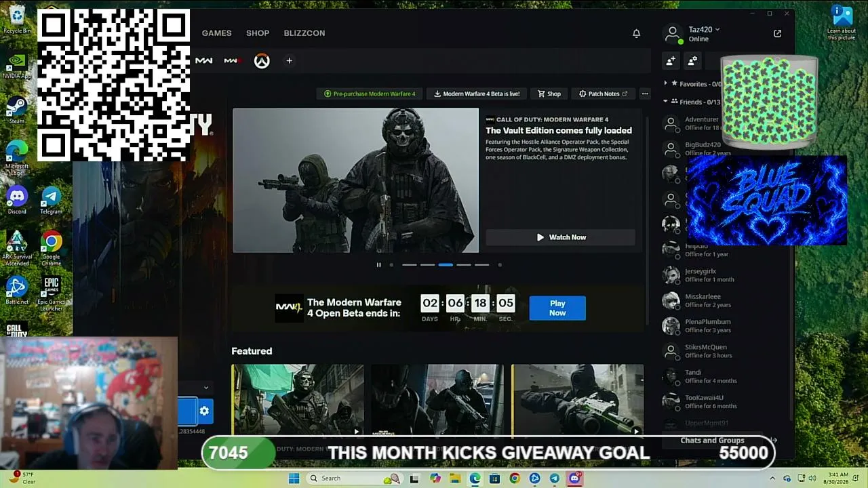This screenshot has width=868, height=488.
Task: Open the SHOP tab
Action: click(258, 33)
